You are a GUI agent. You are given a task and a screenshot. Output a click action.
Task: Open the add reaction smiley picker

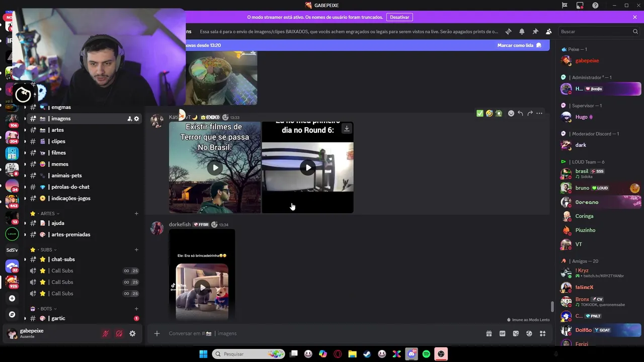511,113
